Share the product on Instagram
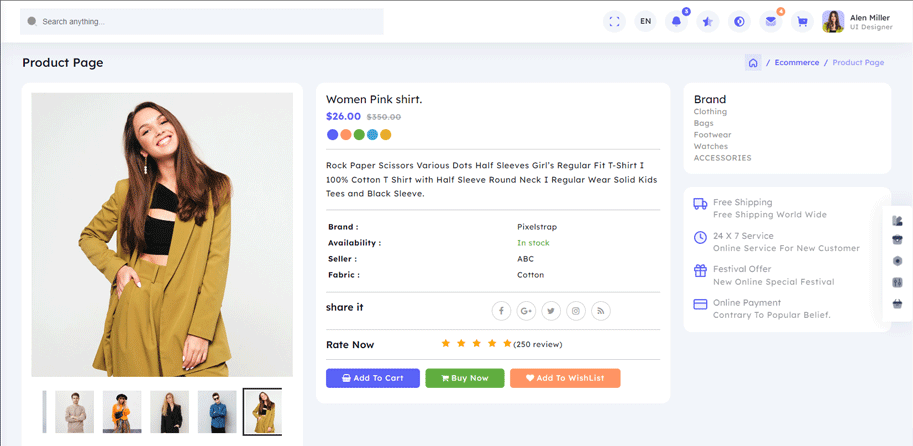Screen dimensions: 913x446 [576, 311]
